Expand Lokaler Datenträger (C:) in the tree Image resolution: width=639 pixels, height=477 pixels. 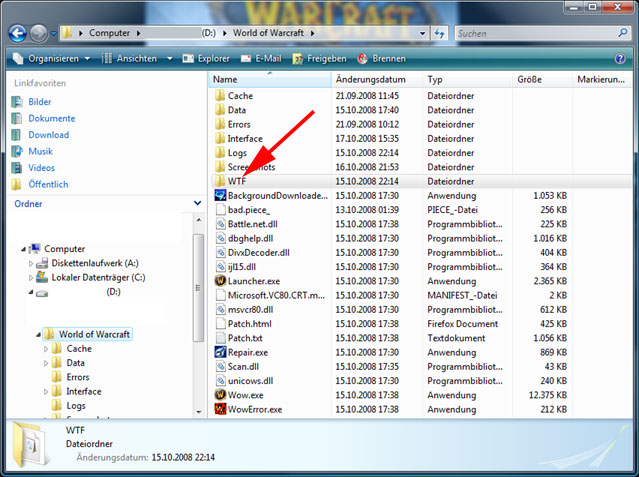(x=31, y=278)
